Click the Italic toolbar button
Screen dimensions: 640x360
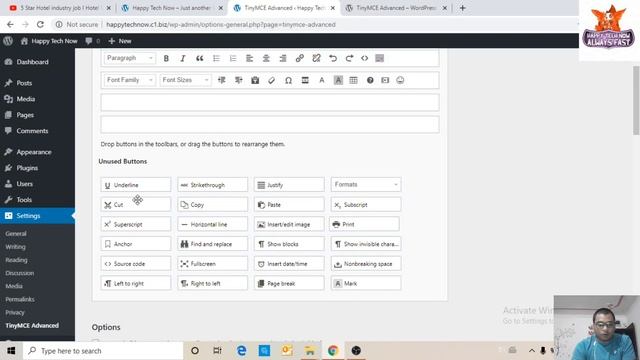click(183, 58)
